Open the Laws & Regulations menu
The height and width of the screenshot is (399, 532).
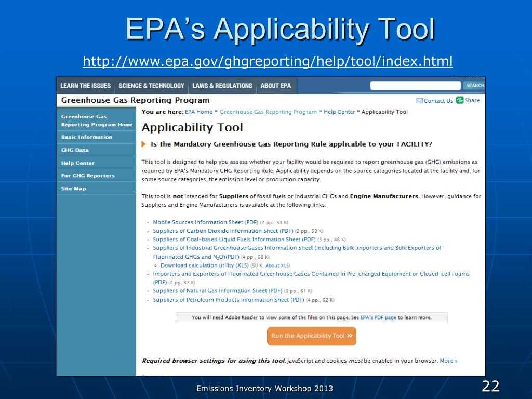point(222,86)
